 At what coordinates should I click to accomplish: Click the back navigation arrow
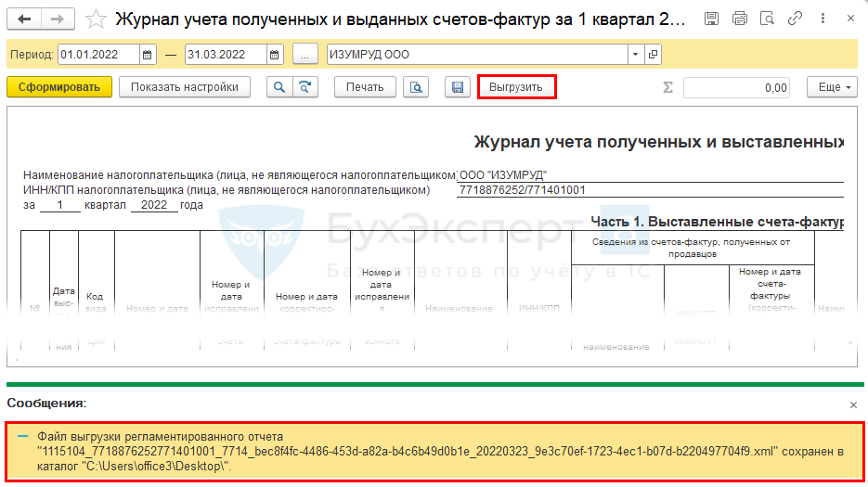(x=24, y=19)
